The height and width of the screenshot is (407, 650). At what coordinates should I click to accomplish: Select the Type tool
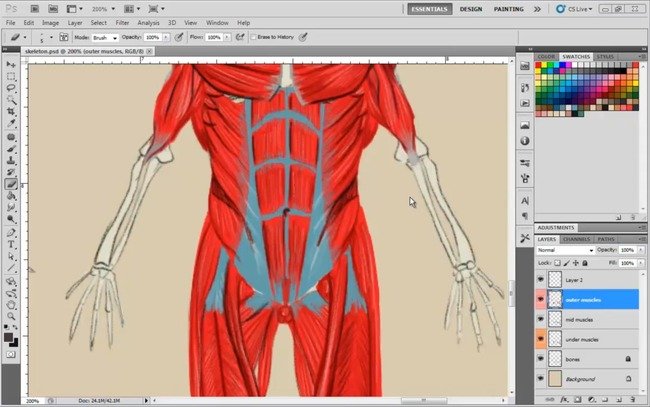click(x=11, y=245)
